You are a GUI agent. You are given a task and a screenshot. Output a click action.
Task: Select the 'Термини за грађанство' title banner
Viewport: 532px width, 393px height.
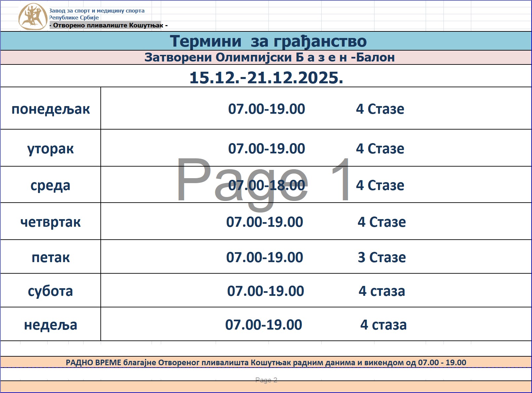[268, 41]
